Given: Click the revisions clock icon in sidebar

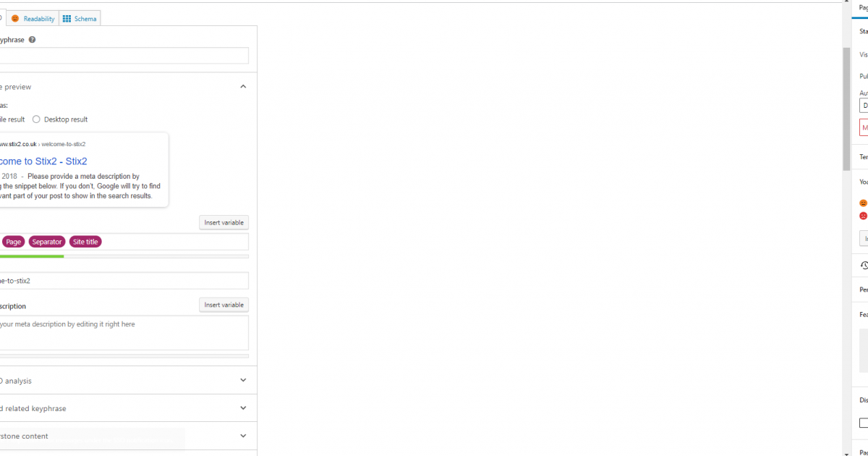Looking at the screenshot, I should (864, 266).
